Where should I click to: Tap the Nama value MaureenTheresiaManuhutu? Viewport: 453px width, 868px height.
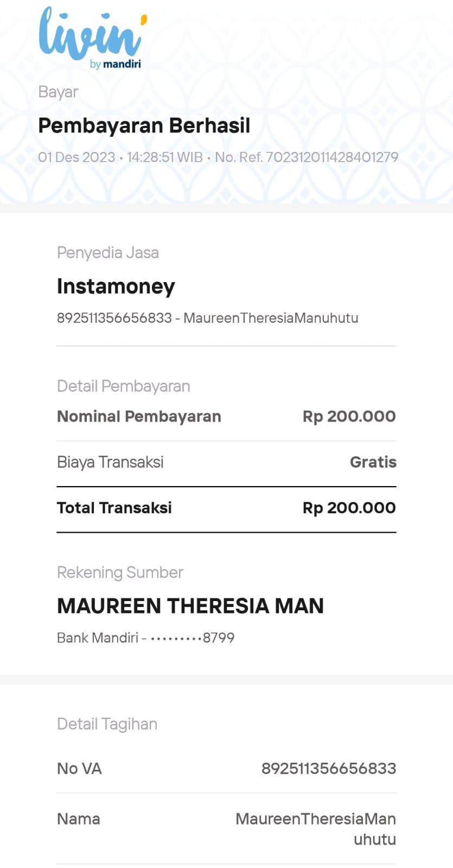tap(316, 829)
